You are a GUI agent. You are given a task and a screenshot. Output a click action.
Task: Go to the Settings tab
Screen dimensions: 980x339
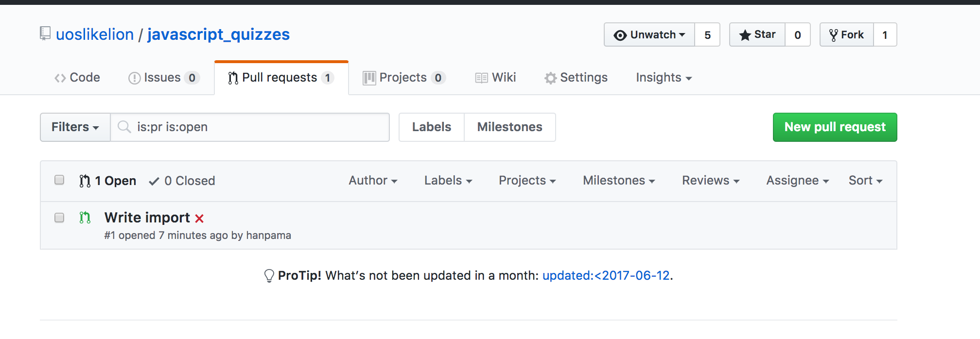point(576,78)
